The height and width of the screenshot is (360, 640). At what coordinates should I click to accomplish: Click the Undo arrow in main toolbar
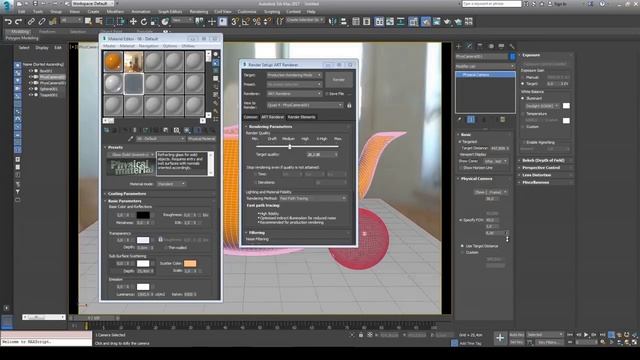8,22
